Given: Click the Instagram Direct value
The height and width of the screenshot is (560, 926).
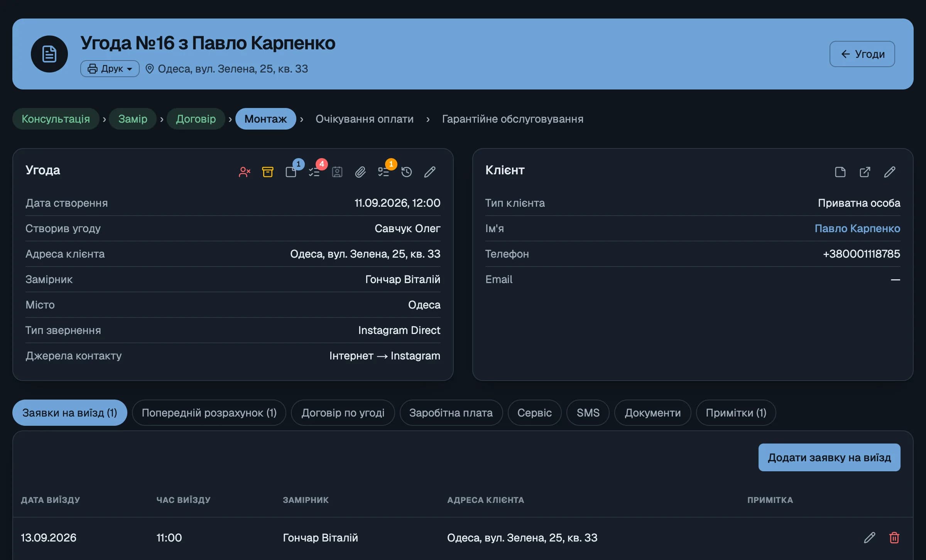Looking at the screenshot, I should tap(399, 330).
